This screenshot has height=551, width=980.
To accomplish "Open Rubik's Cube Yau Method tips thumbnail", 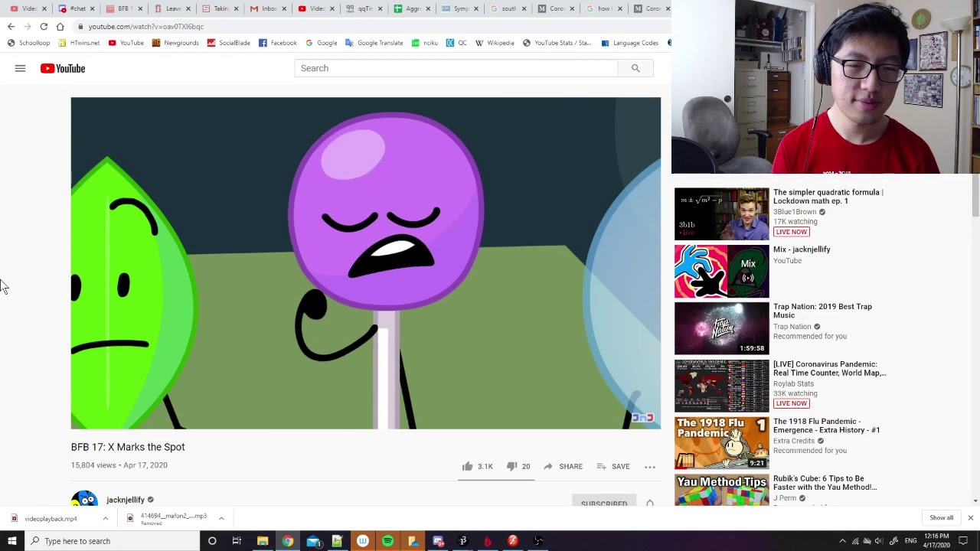I will click(721, 490).
